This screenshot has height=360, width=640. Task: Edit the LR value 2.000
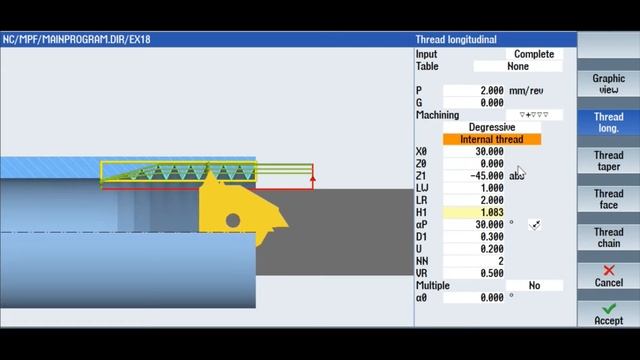474,200
